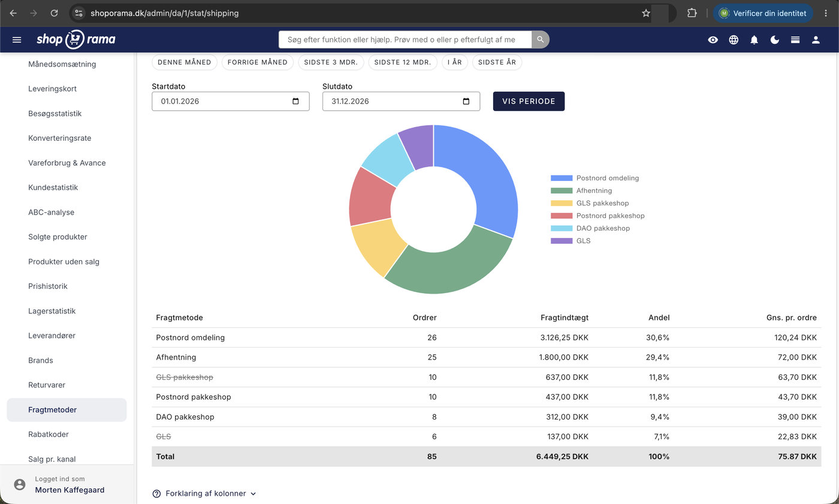Click Morten Kaffegaard user name
The image size is (839, 504).
point(70,490)
